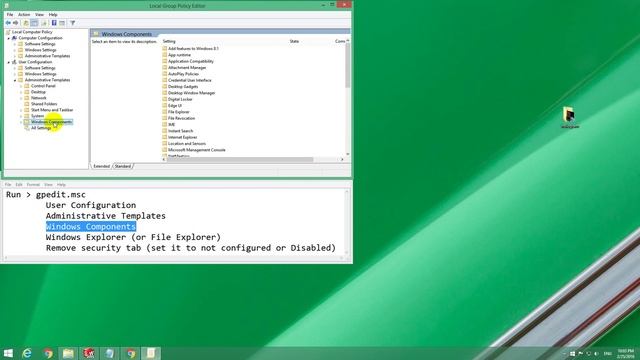Expand the System tree node arrow
The width and height of the screenshot is (640, 360).
click(x=21, y=116)
